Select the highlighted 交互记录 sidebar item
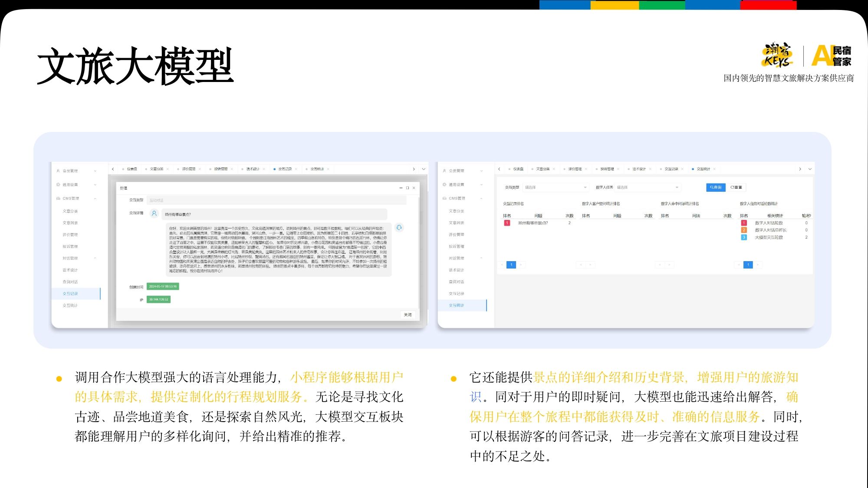This screenshot has width=868, height=488. [70, 294]
